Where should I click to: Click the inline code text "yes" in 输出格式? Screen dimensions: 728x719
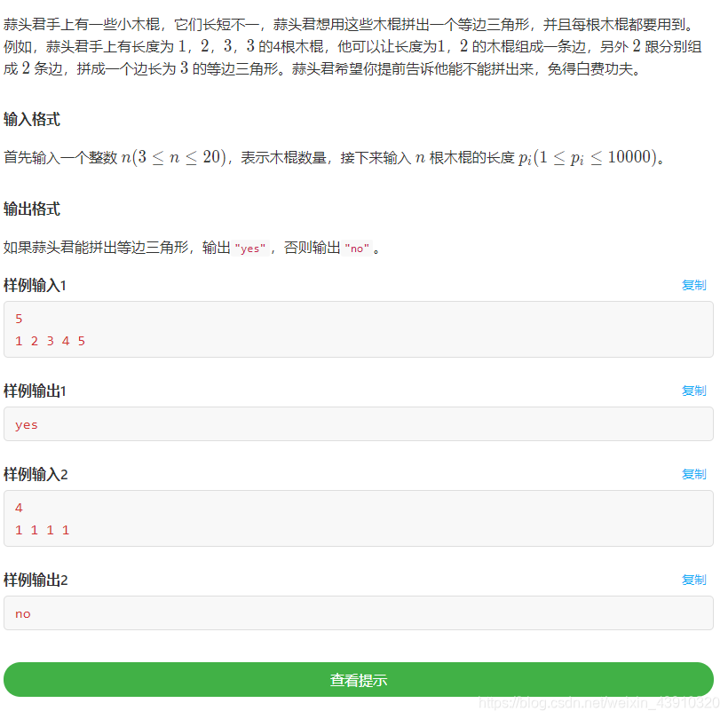pyautogui.click(x=249, y=248)
